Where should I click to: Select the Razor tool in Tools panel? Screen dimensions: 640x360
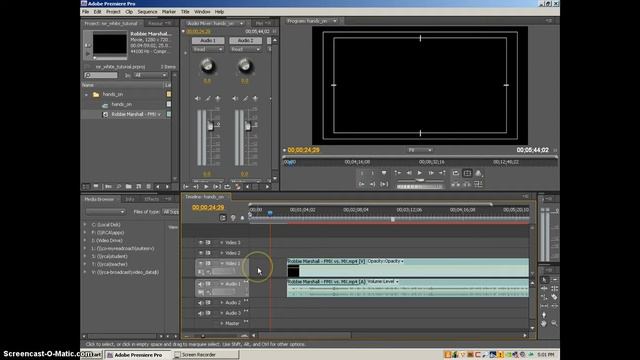[x=554, y=297]
